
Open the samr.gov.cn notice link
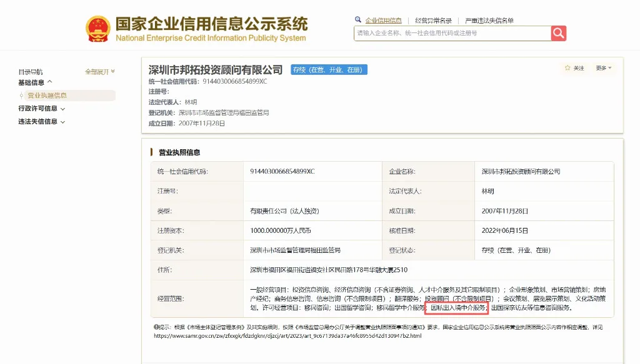(287, 336)
